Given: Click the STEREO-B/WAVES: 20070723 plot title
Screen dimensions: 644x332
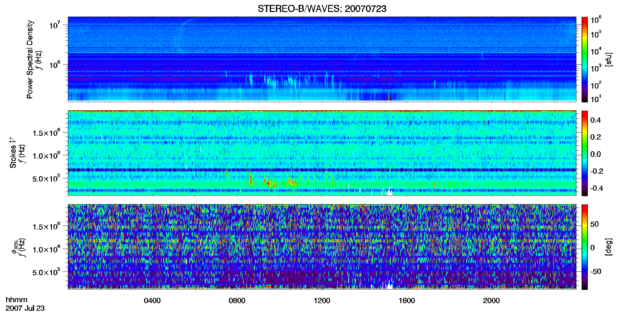Looking at the screenshot, I should click(x=322, y=9).
